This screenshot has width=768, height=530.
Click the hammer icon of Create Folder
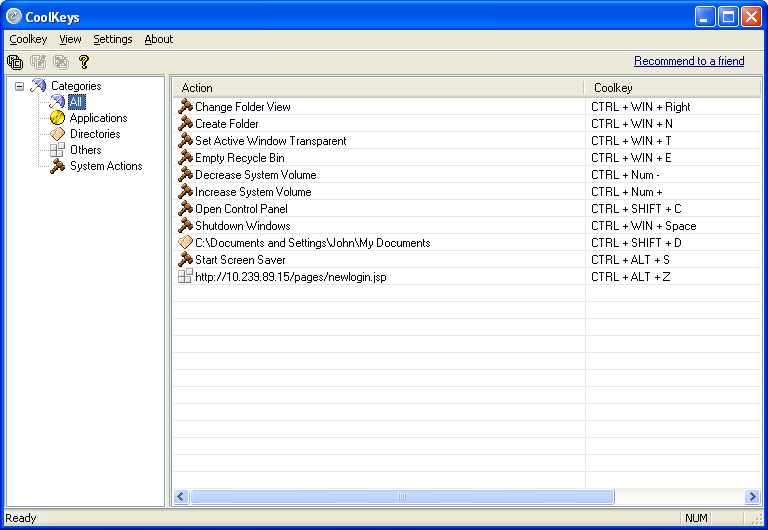(185, 123)
